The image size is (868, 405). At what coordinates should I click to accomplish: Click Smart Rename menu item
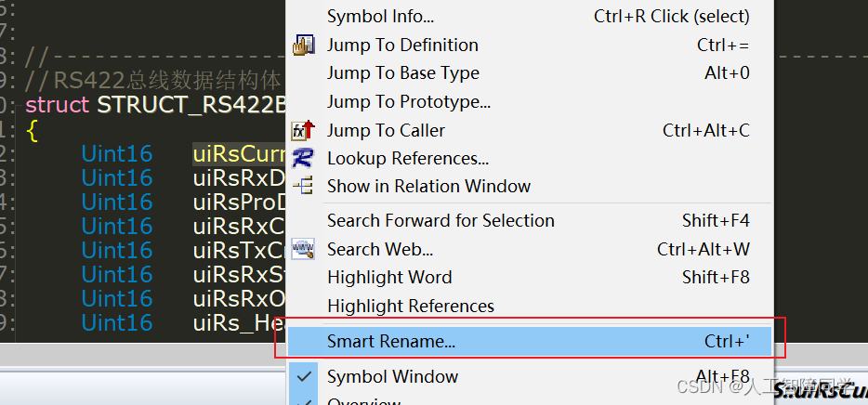click(x=529, y=342)
